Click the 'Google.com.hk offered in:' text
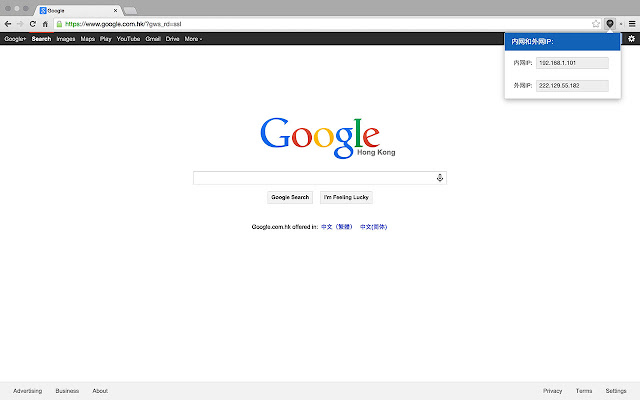Screen dimensions: 640x400 (284, 227)
